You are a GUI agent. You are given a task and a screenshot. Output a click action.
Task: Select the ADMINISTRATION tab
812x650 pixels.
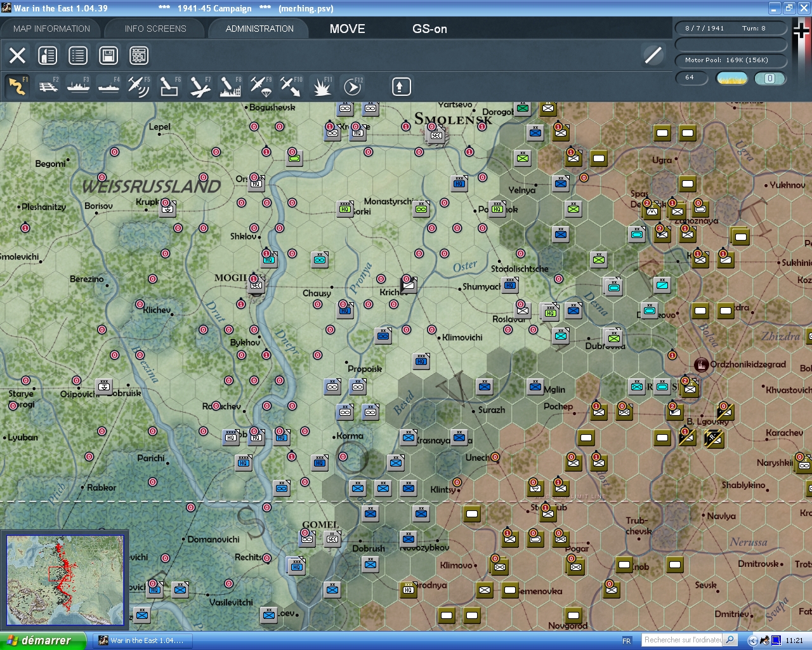(259, 29)
